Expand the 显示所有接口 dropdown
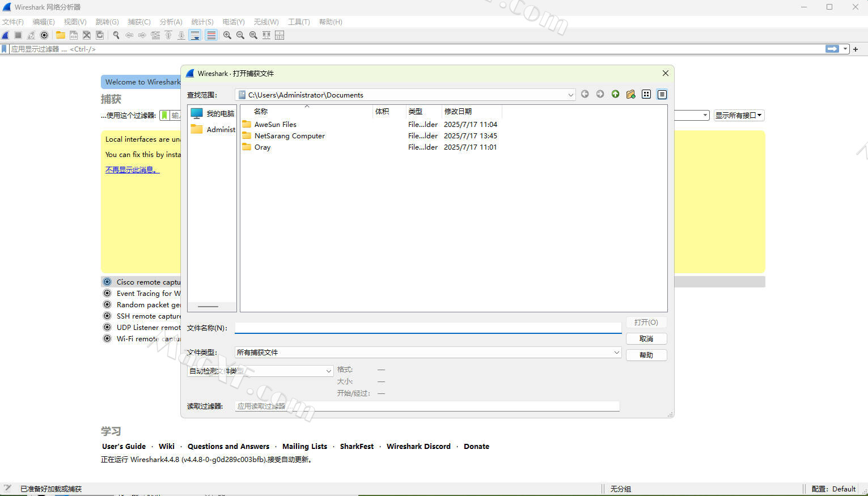This screenshot has height=496, width=868. tap(739, 115)
